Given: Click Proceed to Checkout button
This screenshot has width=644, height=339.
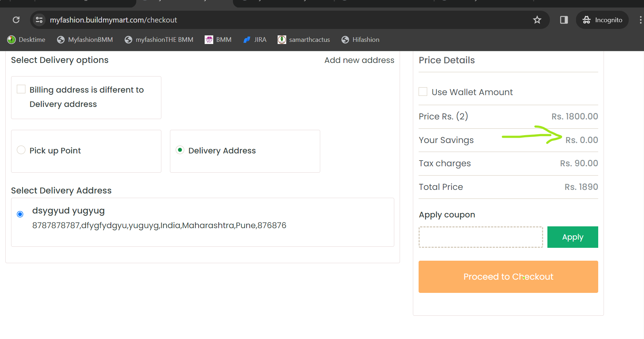Looking at the screenshot, I should click(x=508, y=277).
